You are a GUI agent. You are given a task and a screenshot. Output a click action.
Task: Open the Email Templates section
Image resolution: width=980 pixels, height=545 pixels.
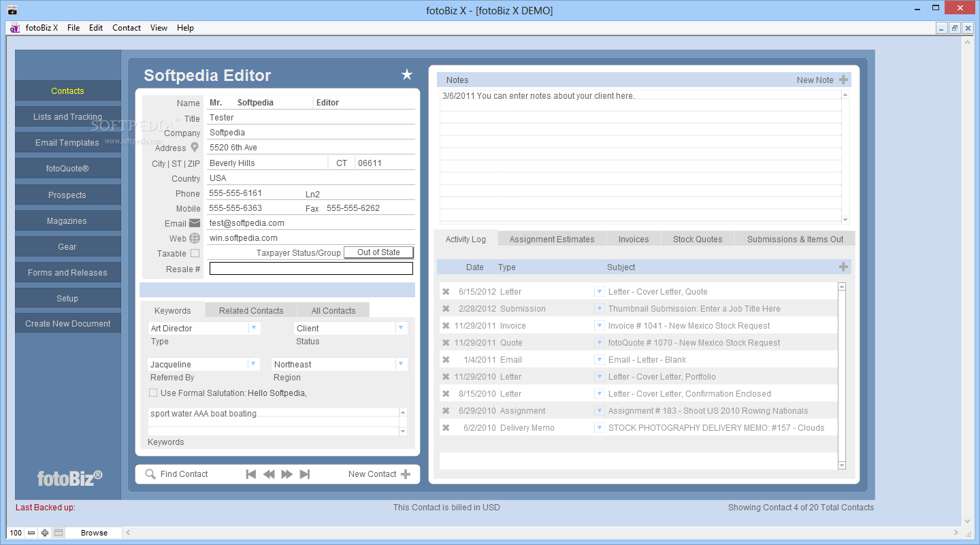(67, 143)
